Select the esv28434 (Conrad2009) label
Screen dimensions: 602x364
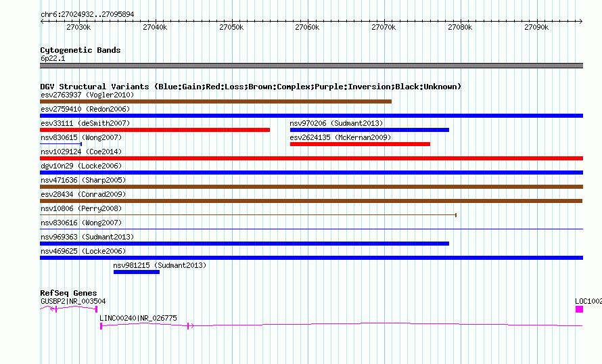(x=83, y=194)
